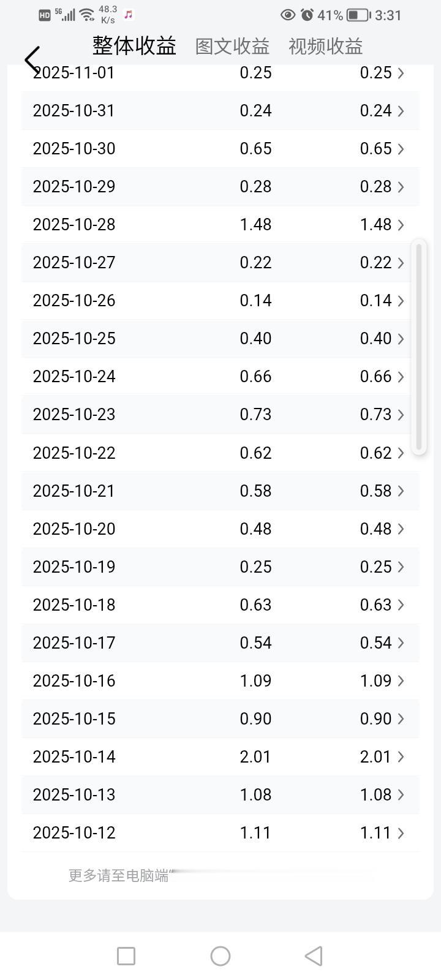This screenshot has height=980, width=441.
Task: Tap the 更多请至电脑端 link text
Action: pyautogui.click(x=118, y=876)
